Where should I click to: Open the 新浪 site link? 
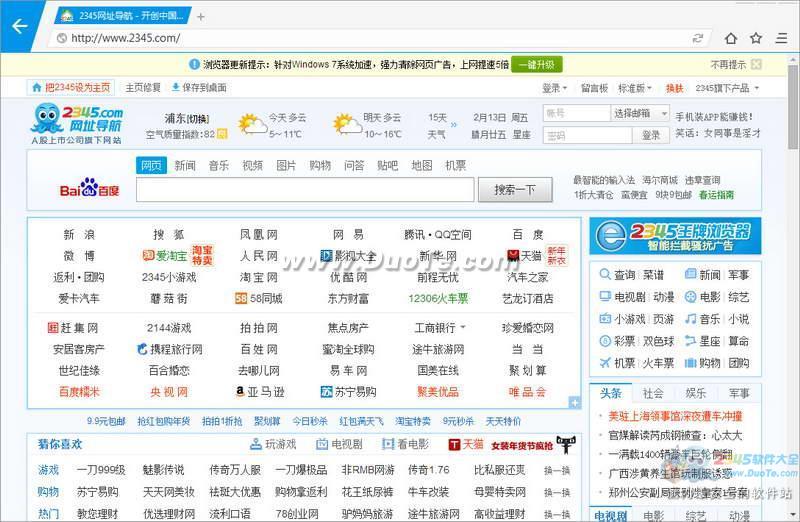click(x=79, y=235)
